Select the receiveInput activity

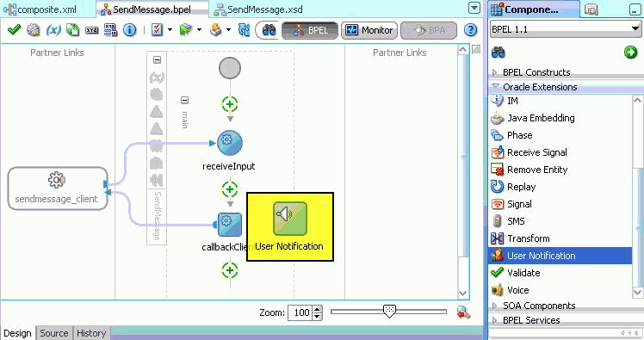coord(230,143)
